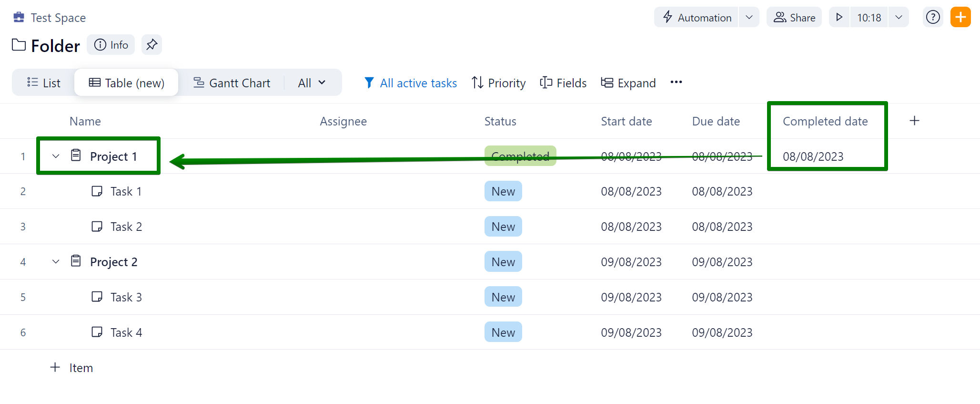This screenshot has height=404, width=980.
Task: Add a new column with plus icon
Action: pos(914,121)
